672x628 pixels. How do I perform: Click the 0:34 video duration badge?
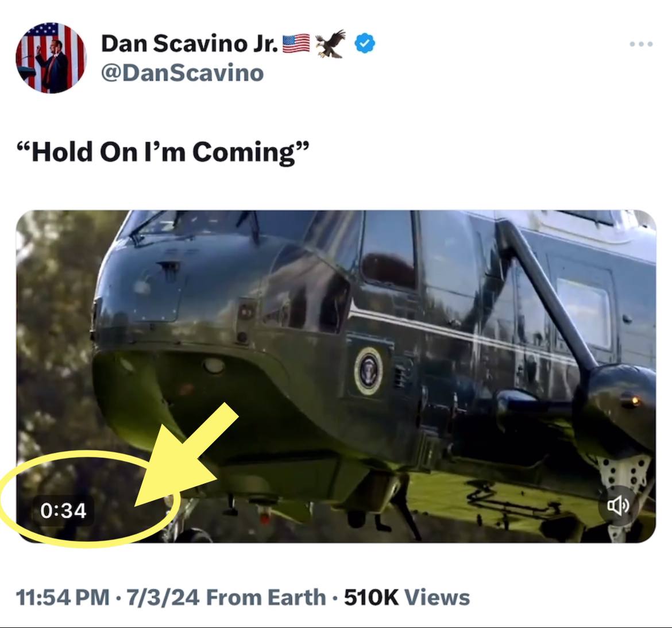(63, 510)
